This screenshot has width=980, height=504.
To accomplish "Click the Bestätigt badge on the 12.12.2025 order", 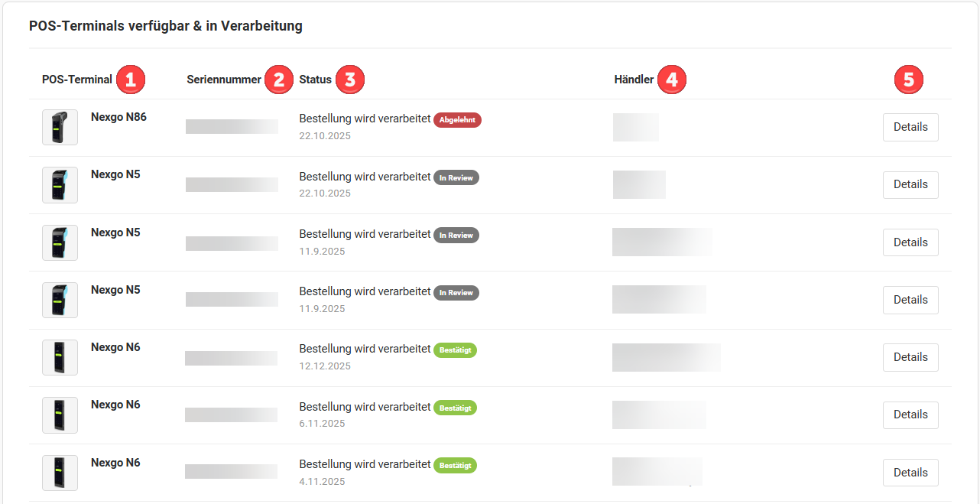I will pyautogui.click(x=455, y=350).
